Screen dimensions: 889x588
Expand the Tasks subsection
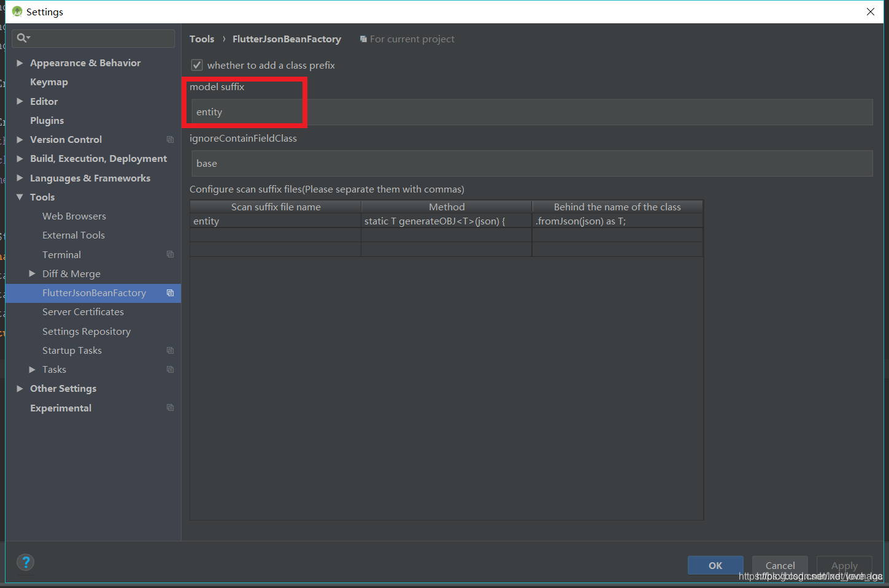coord(32,370)
